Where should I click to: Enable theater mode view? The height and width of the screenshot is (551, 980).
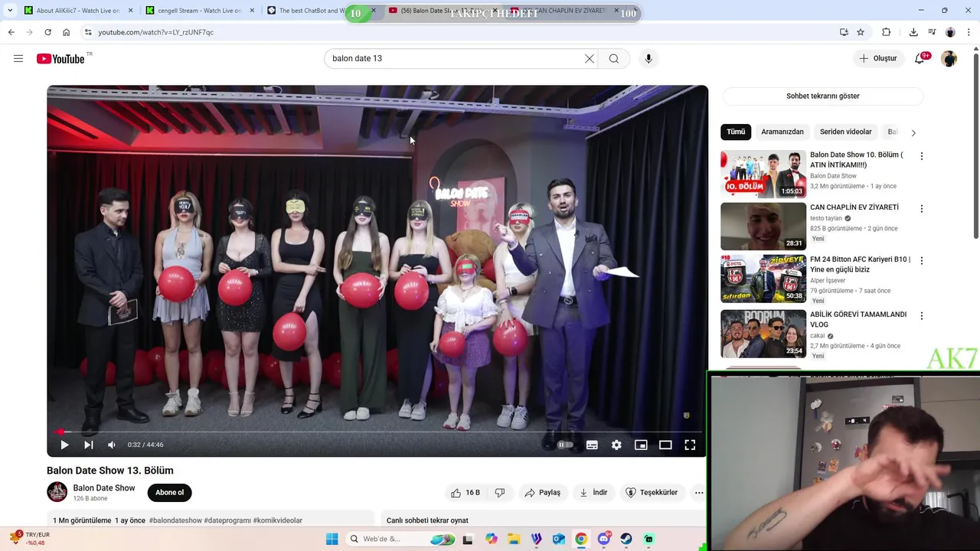point(665,445)
